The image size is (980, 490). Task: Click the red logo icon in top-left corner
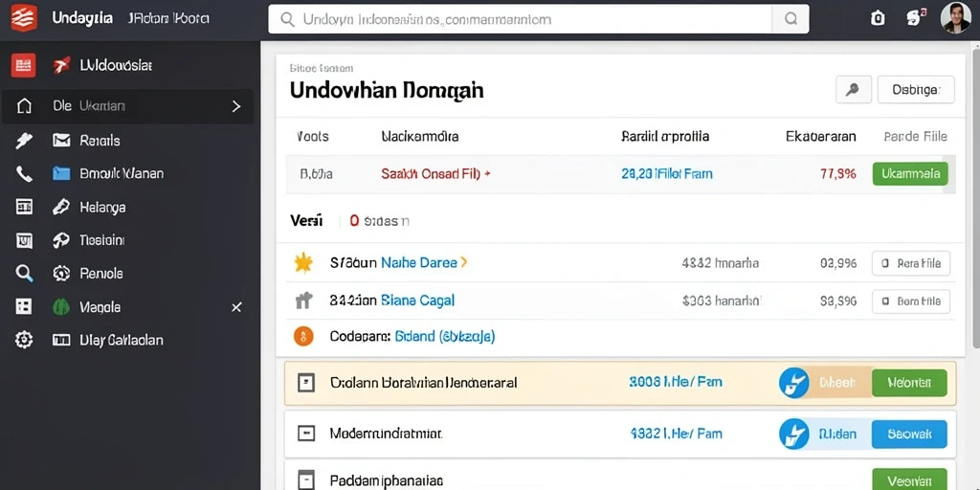pos(24,18)
